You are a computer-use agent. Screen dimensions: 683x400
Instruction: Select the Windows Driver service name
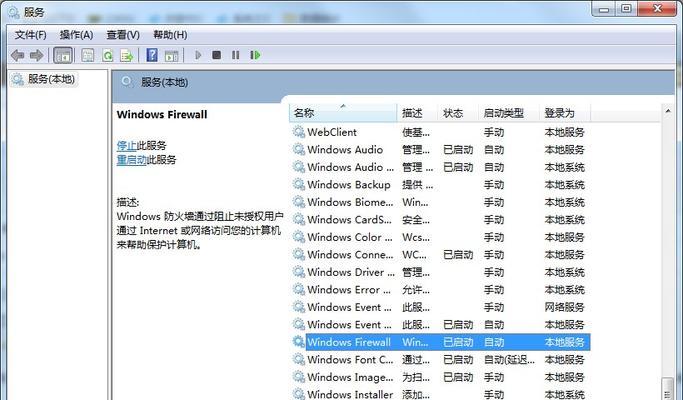(351, 272)
